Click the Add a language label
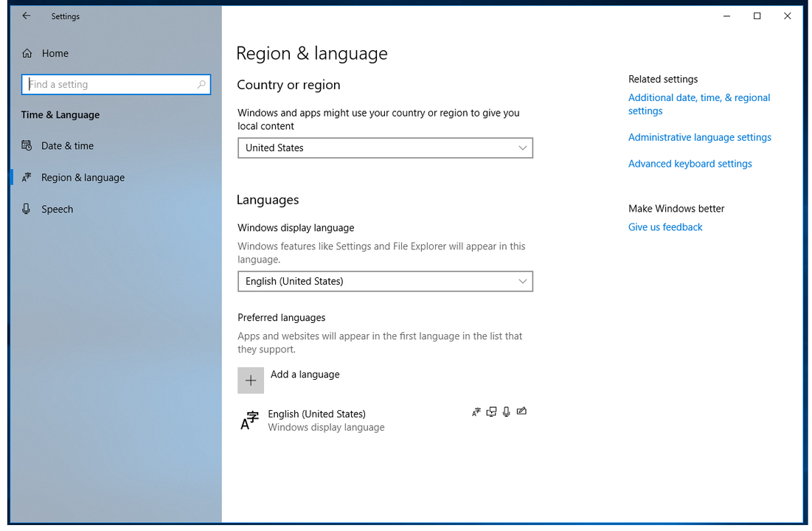Viewport: 812px width, 531px height. (305, 375)
